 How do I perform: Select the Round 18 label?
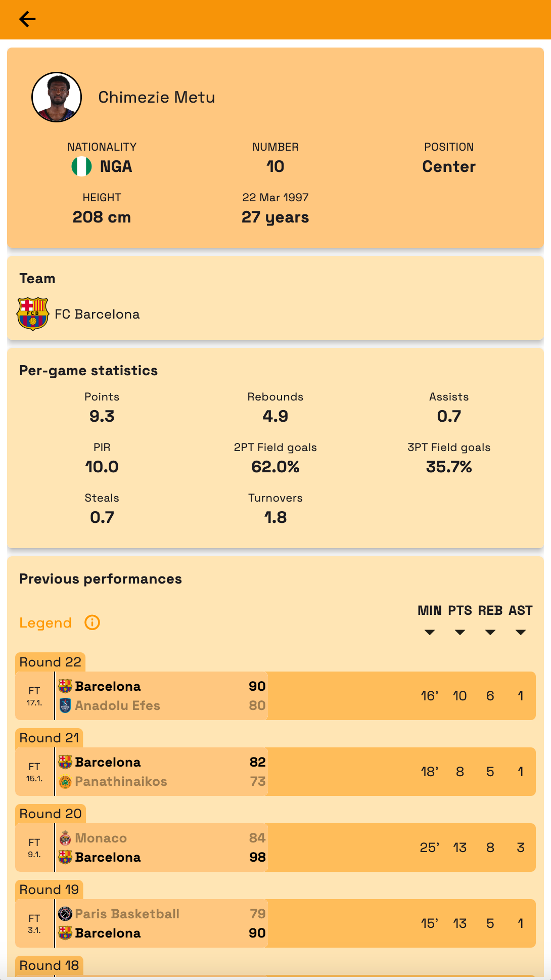(x=49, y=965)
